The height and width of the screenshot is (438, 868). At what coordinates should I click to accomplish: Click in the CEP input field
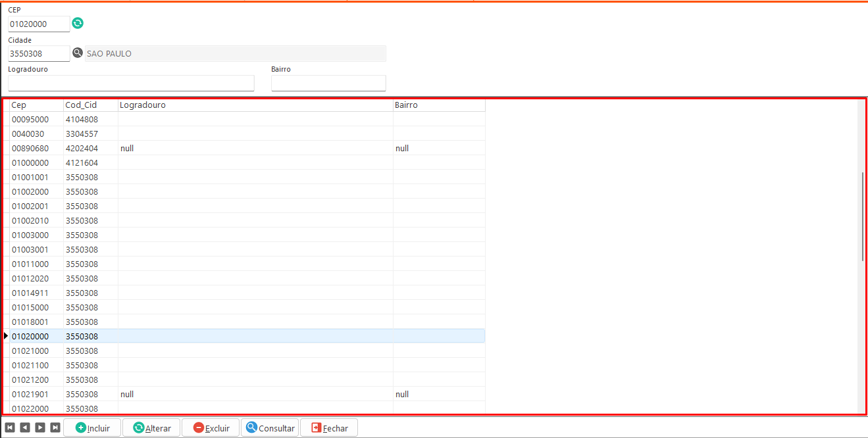coord(38,24)
